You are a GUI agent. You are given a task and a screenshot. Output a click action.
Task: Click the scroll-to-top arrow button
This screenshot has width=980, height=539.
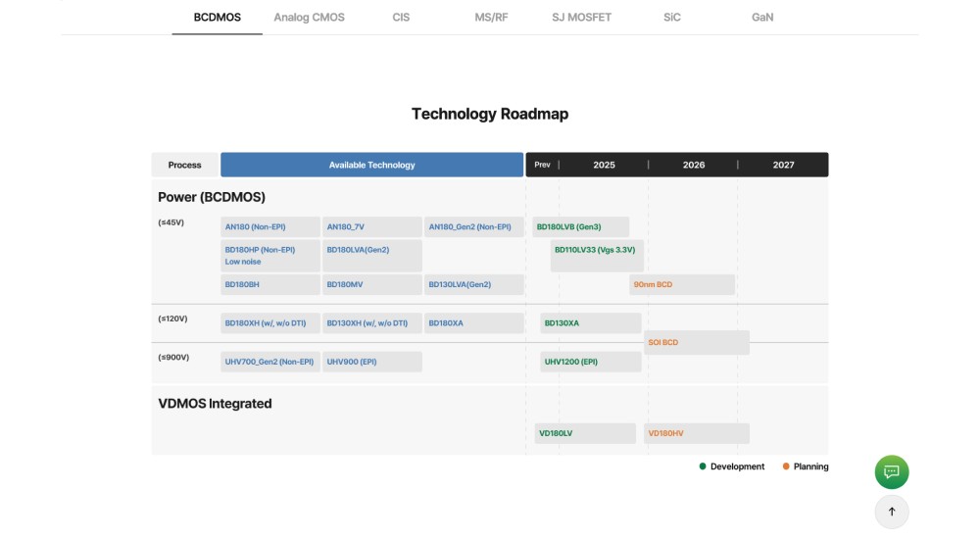point(891,512)
